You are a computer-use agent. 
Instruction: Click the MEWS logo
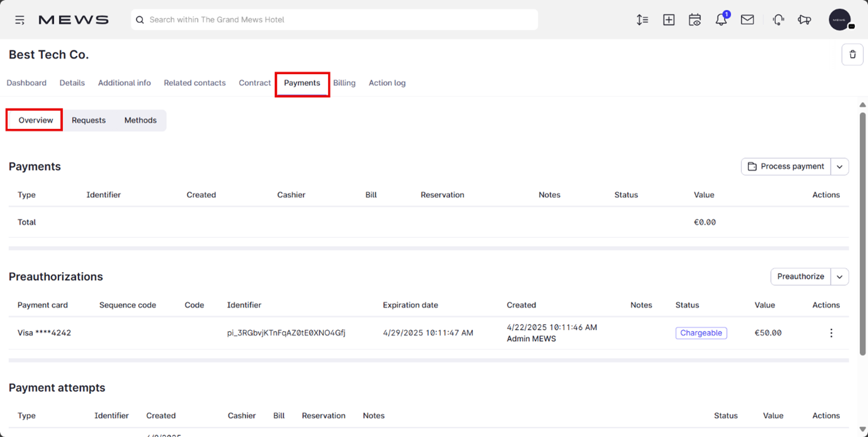coord(73,20)
